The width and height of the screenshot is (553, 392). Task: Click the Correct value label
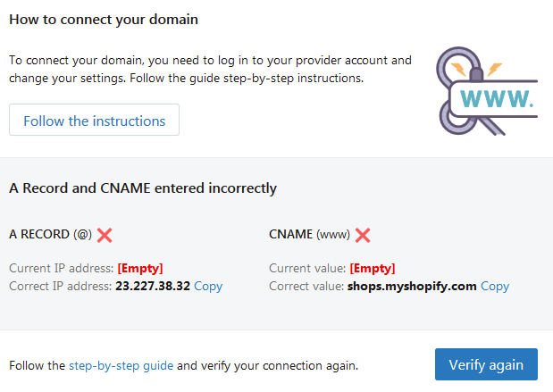click(306, 286)
